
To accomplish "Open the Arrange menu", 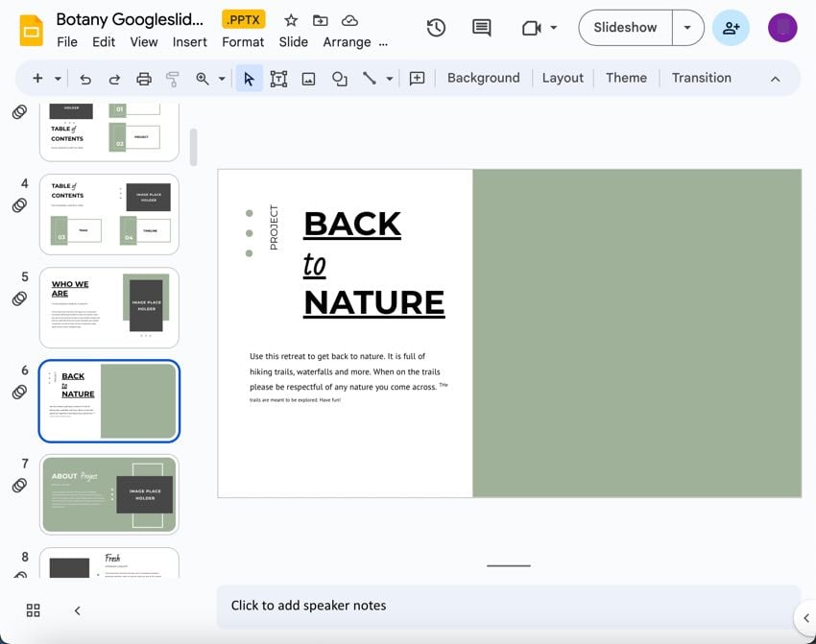I will tap(347, 42).
